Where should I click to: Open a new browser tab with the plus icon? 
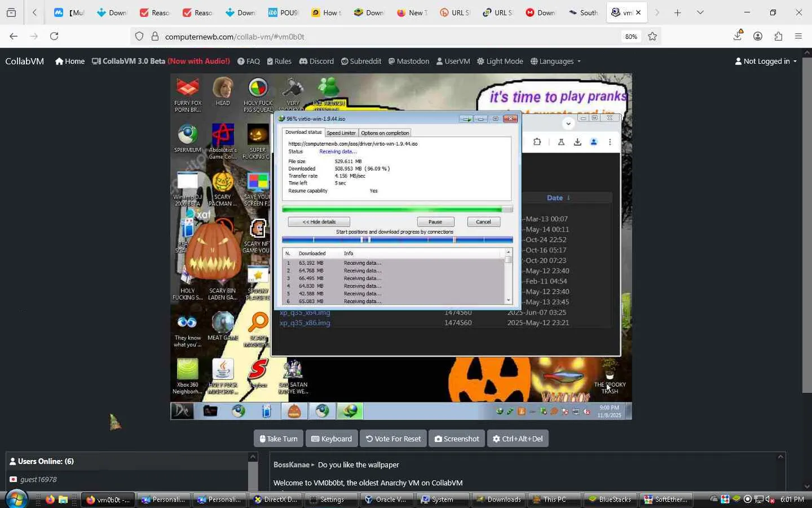tap(678, 12)
